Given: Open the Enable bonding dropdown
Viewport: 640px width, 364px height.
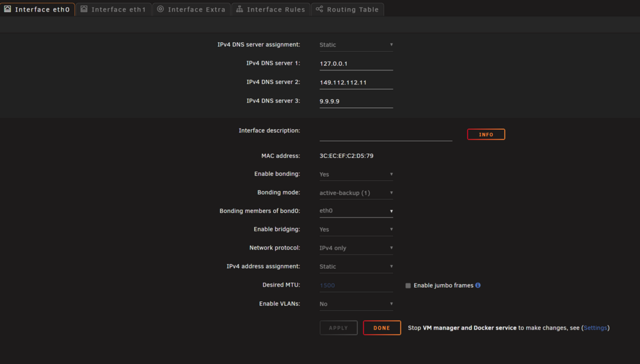Looking at the screenshot, I should click(x=356, y=174).
